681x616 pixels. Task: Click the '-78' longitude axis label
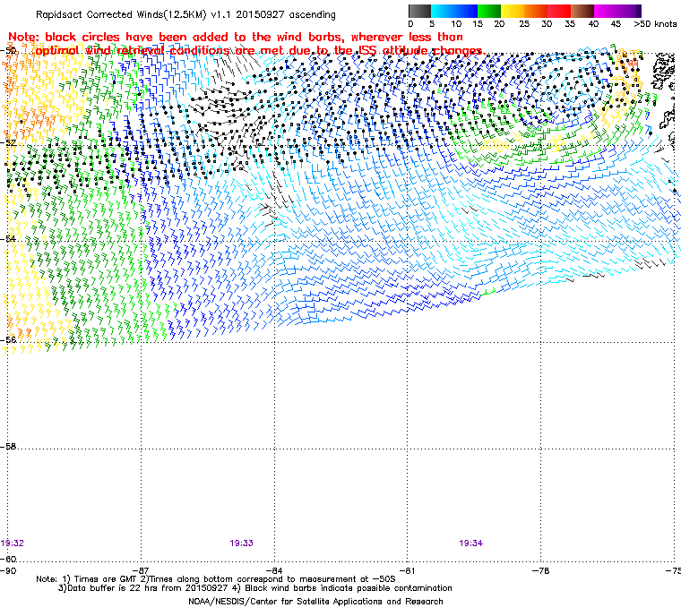(x=540, y=570)
